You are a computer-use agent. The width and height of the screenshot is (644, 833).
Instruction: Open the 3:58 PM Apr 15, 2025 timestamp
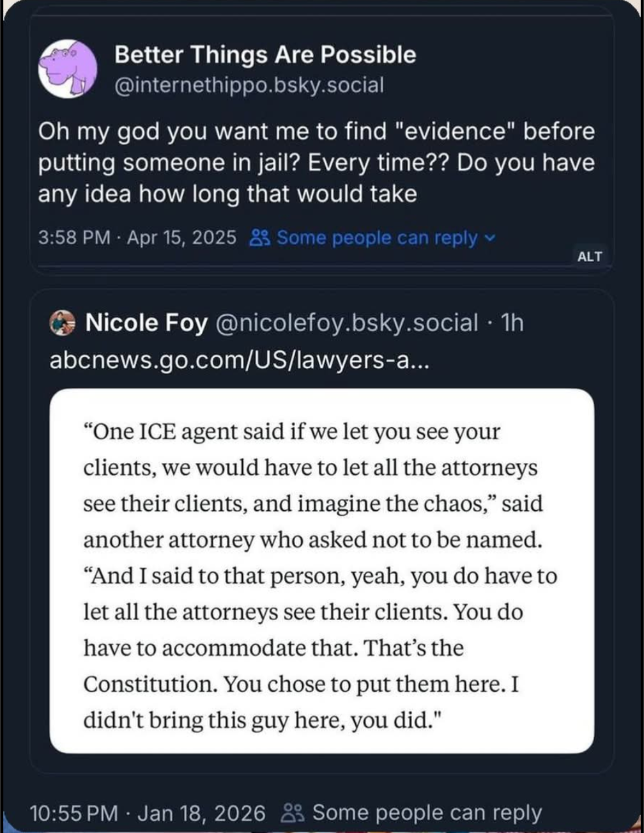click(137, 238)
